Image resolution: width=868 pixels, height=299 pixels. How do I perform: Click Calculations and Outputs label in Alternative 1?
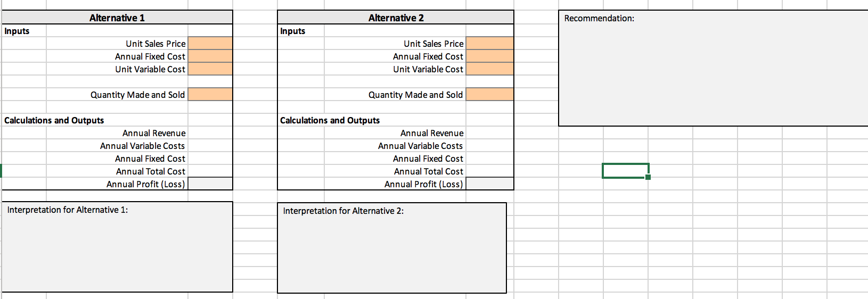pyautogui.click(x=54, y=120)
